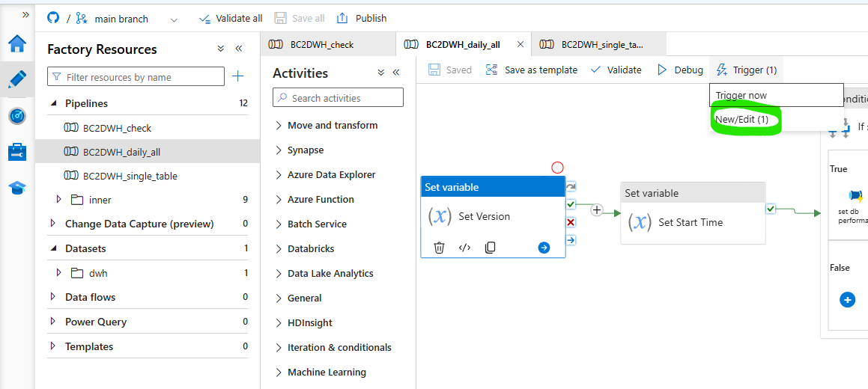View code of Set Version activity
Image resolution: width=868 pixels, height=389 pixels.
pyautogui.click(x=464, y=248)
